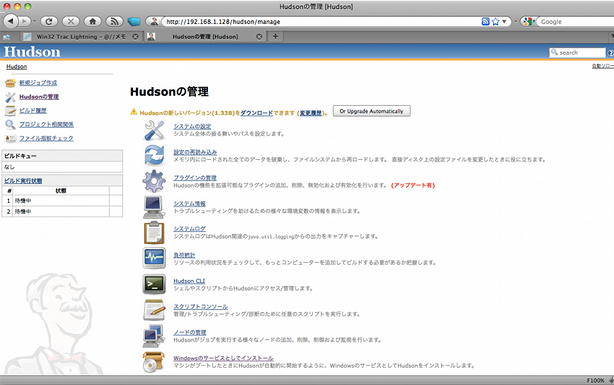Click the blue tag icon in the toolbar
This screenshot has width=614, height=385.
pos(134,21)
